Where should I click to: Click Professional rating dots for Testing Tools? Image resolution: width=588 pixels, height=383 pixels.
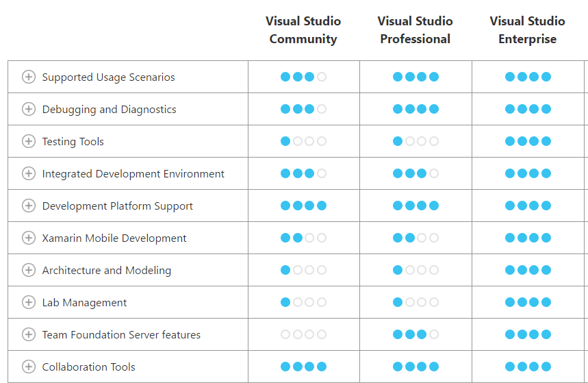pos(416,141)
